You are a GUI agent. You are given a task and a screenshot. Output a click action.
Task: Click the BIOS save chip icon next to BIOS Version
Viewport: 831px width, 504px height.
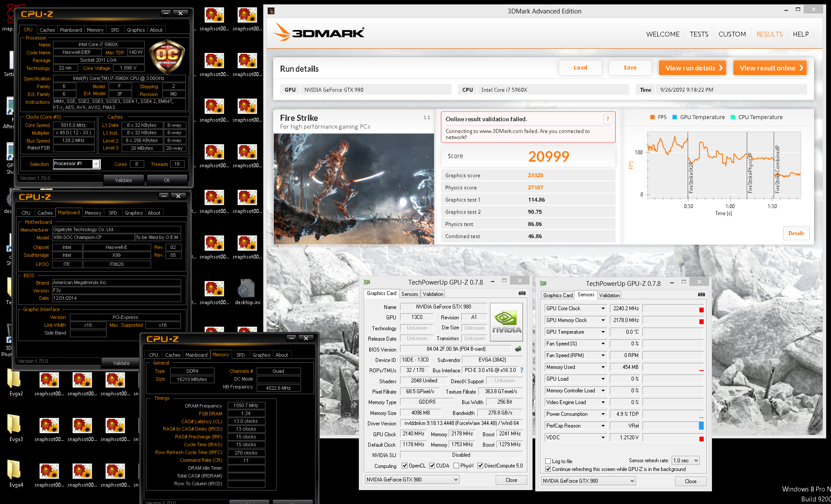[x=518, y=349]
